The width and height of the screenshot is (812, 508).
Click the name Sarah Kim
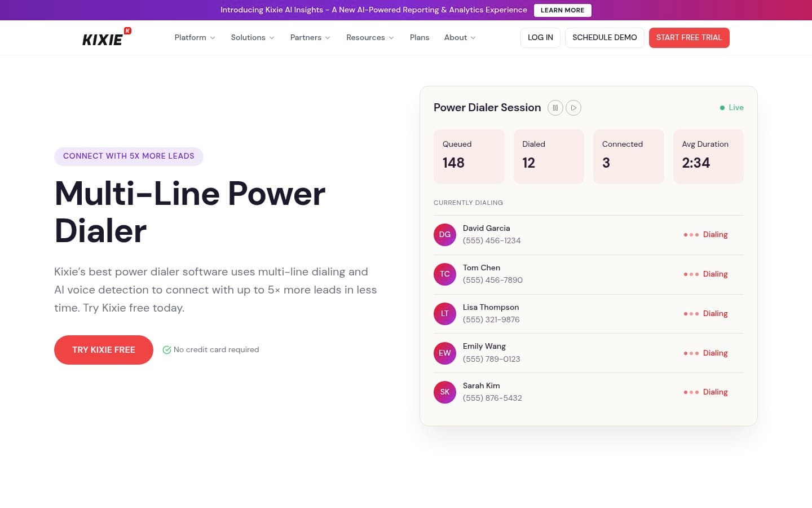tap(482, 386)
